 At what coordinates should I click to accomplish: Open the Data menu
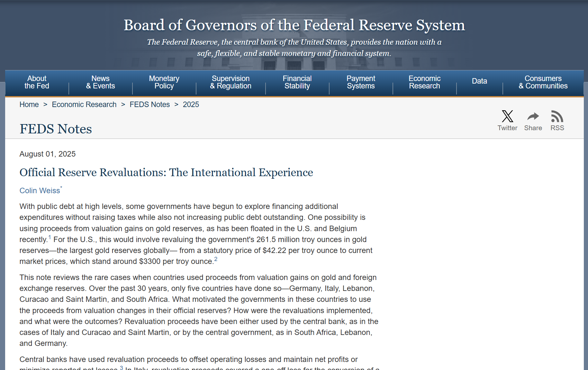[479, 81]
